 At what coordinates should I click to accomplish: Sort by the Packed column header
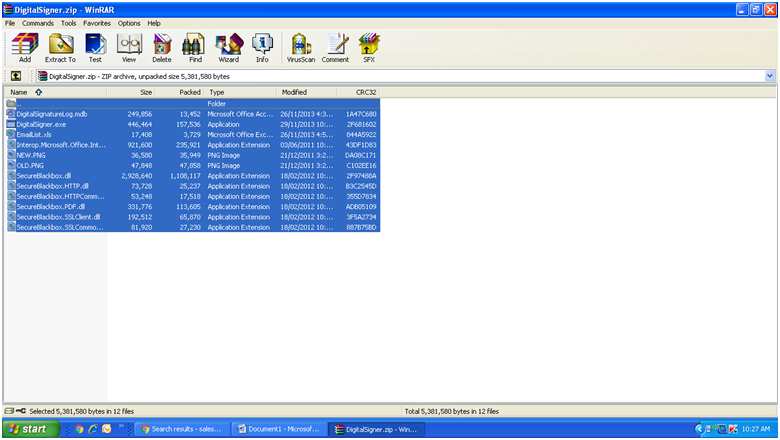[x=180, y=92]
